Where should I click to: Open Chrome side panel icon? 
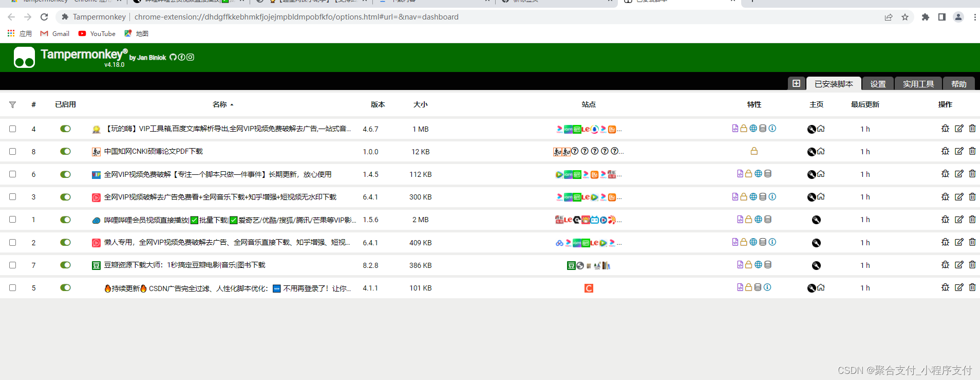click(x=942, y=17)
